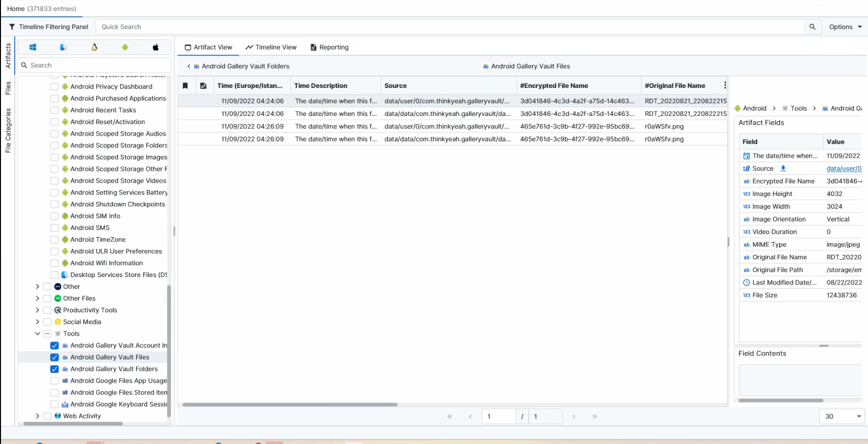This screenshot has height=444, width=868.
Task: Click the bookmark column header icon
Action: 185,85
